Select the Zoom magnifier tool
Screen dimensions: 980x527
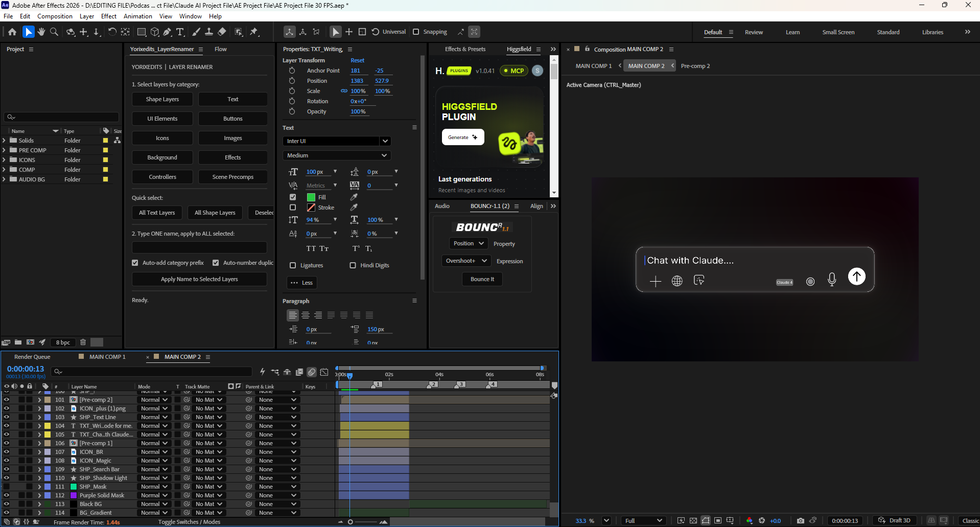54,32
